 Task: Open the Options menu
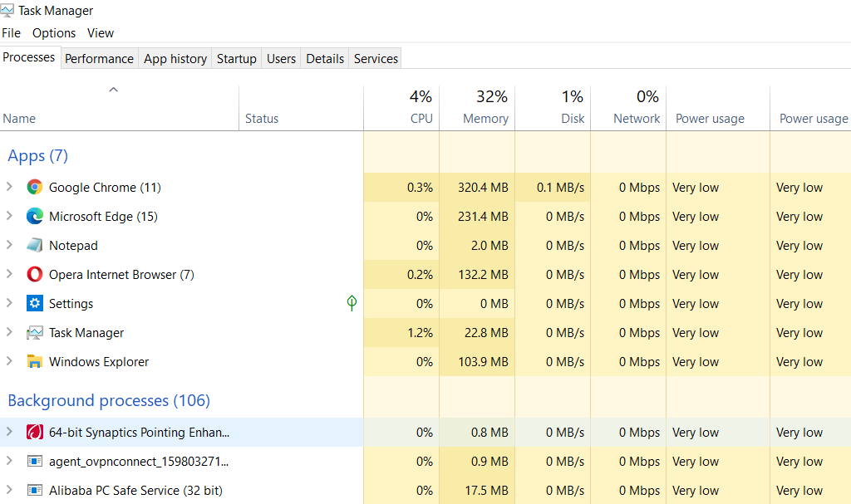tap(54, 33)
